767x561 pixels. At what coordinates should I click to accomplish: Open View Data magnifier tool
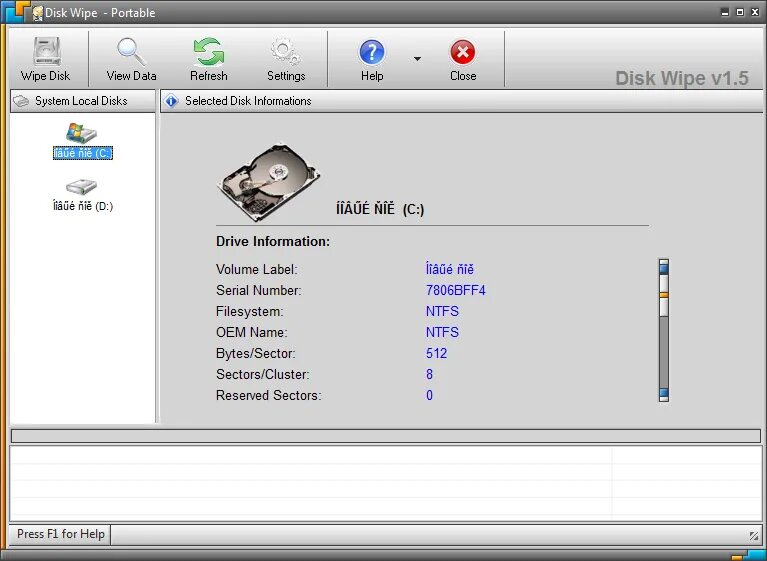[131, 51]
